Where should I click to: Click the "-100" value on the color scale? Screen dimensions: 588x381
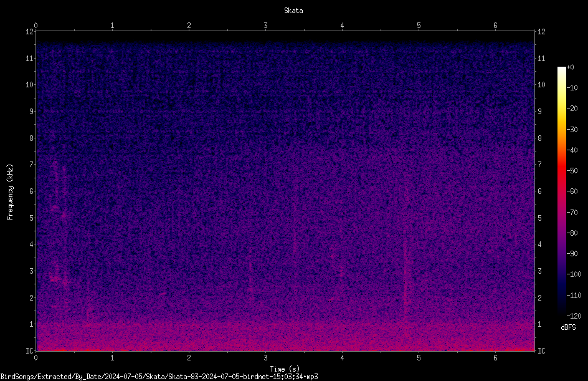[574, 274]
